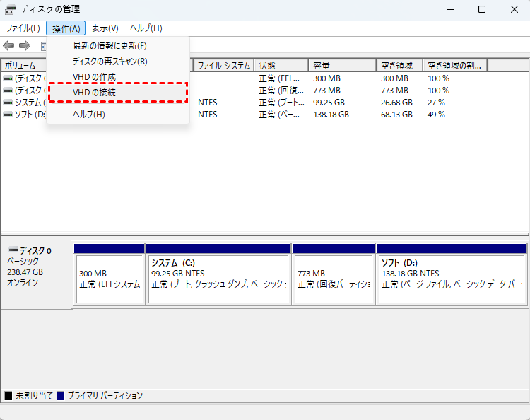Click the Disk Management app icon in title bar
530x420 pixels.
(11, 10)
